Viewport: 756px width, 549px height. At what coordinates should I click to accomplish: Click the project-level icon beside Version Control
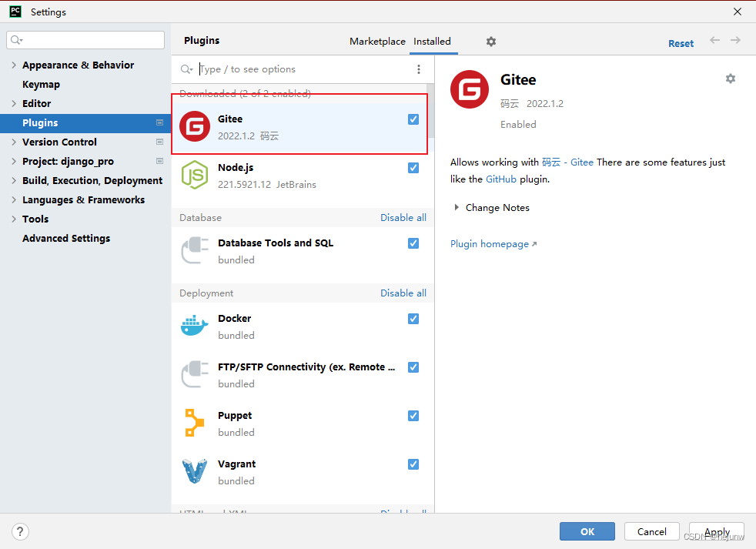pos(159,142)
